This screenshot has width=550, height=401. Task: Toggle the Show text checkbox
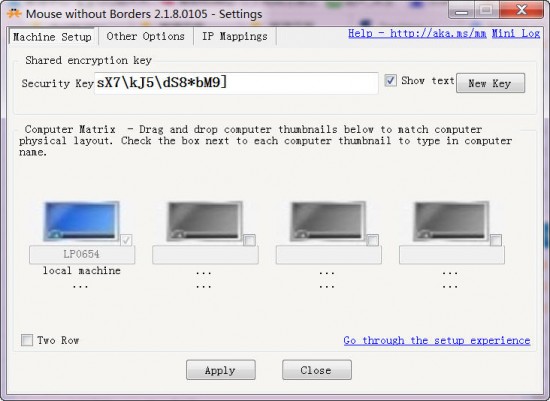[390, 80]
